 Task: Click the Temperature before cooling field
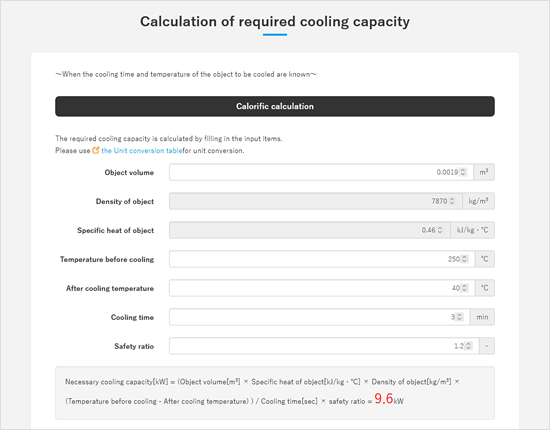tap(322, 259)
